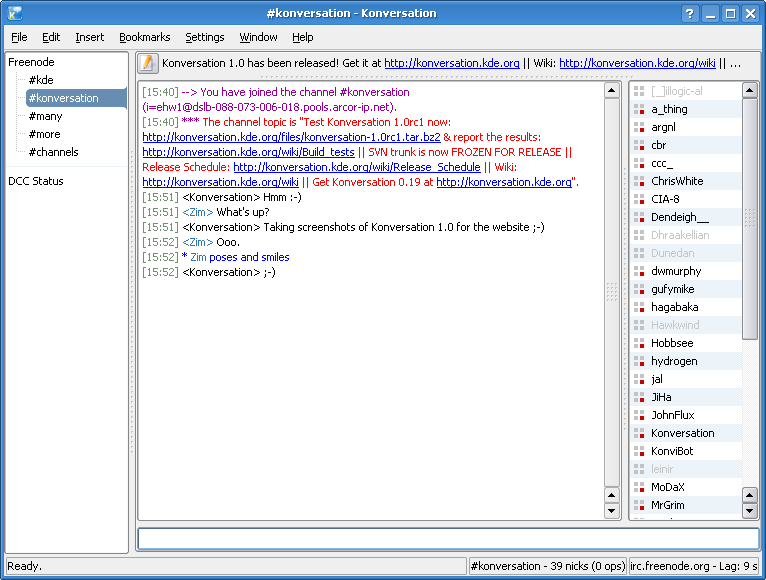Open the Window menu

[x=258, y=37]
